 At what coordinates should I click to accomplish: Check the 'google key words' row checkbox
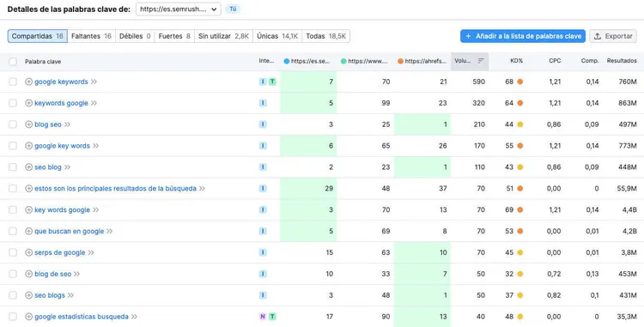[13, 146]
